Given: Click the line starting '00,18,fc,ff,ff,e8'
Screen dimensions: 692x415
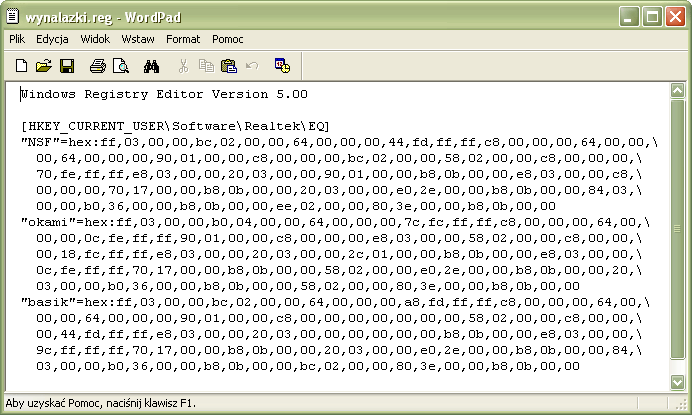Looking at the screenshot, I should tap(339, 254).
